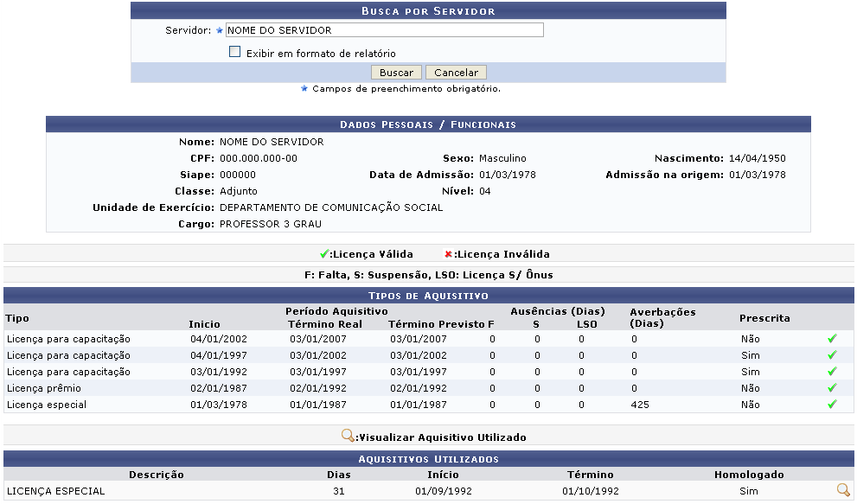Click green checkmark in Licença especial row
The height and width of the screenshot is (504, 857).
832,405
